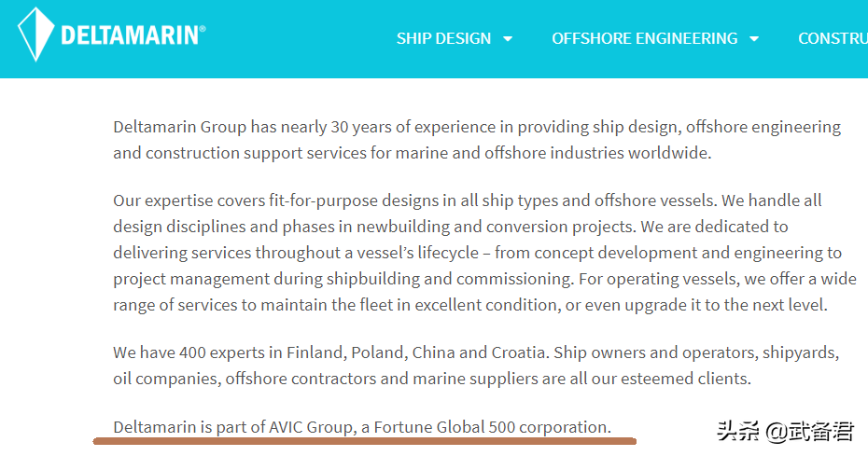The width and height of the screenshot is (868, 456).
Task: Click the Deltamarin diamond logo icon
Action: [x=35, y=35]
